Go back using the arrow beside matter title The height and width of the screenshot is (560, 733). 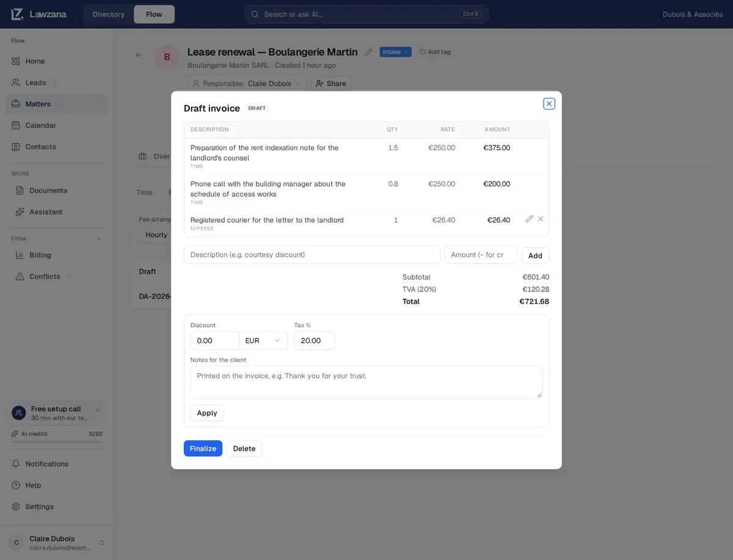[139, 55]
